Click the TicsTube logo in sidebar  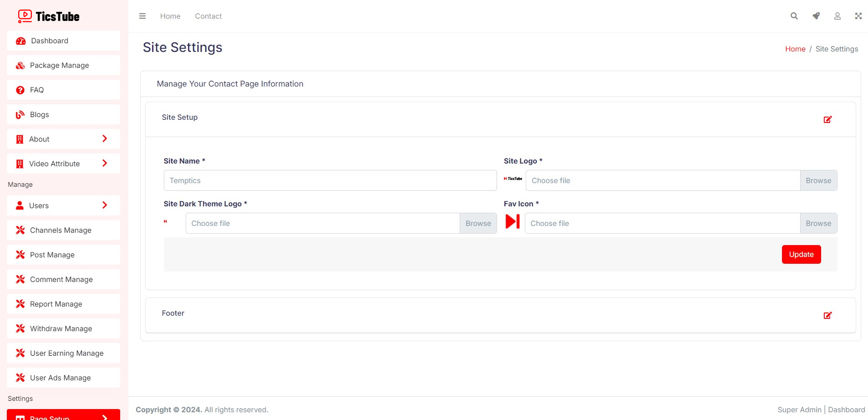pos(49,16)
